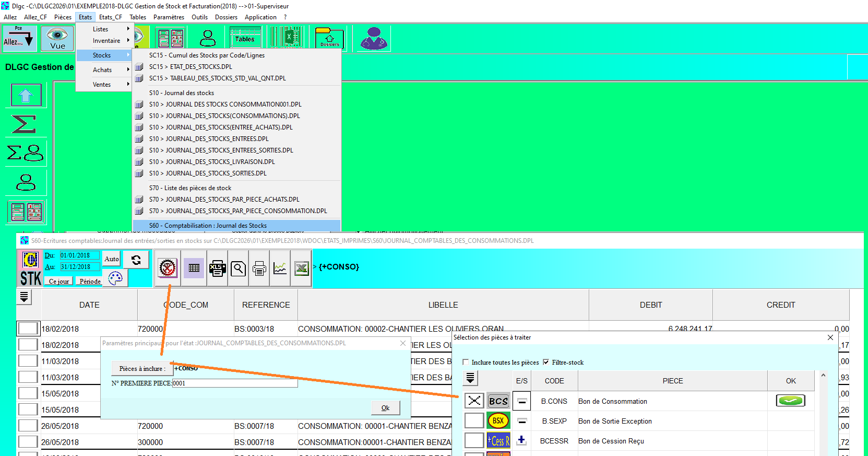Uncheck the Filtre-stock checkbox
The width and height of the screenshot is (868, 456).
[x=546, y=362]
